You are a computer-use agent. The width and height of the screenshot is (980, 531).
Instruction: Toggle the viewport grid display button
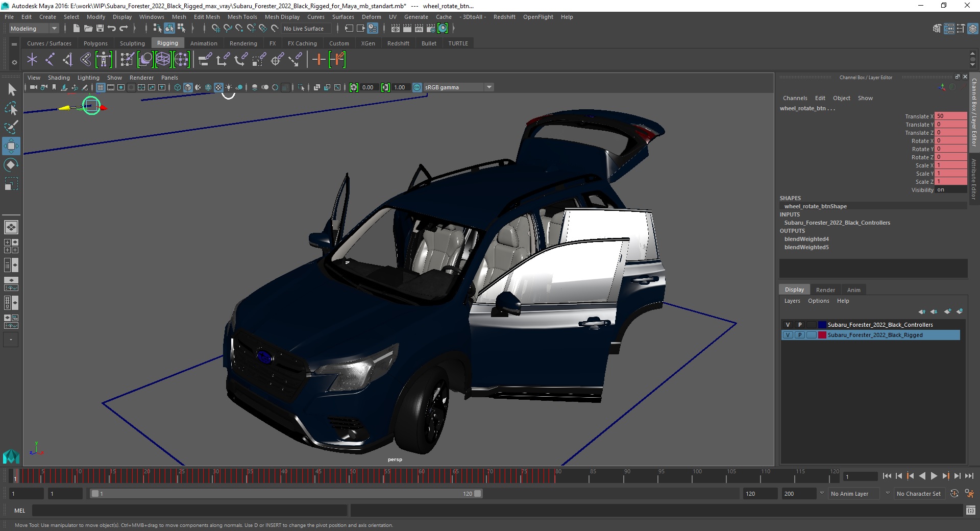tap(101, 87)
